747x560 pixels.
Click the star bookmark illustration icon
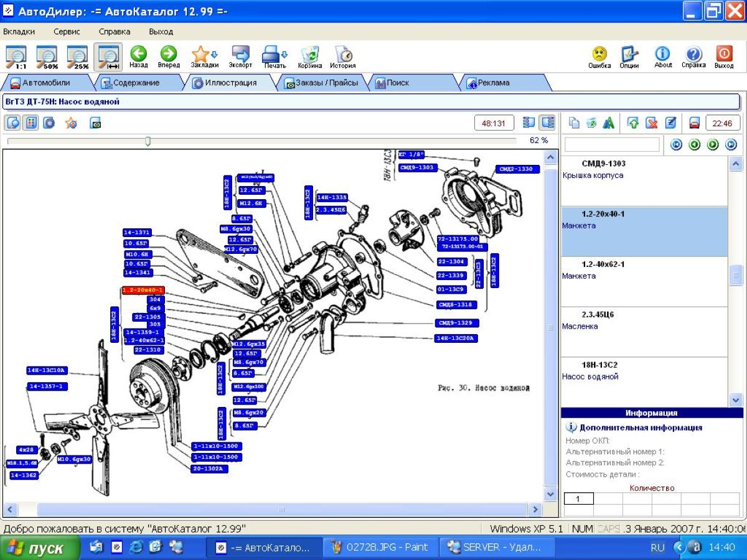click(71, 123)
